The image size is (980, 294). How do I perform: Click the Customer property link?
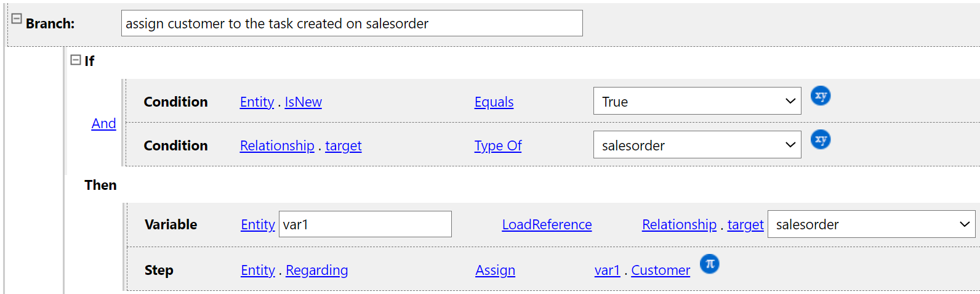(x=661, y=270)
